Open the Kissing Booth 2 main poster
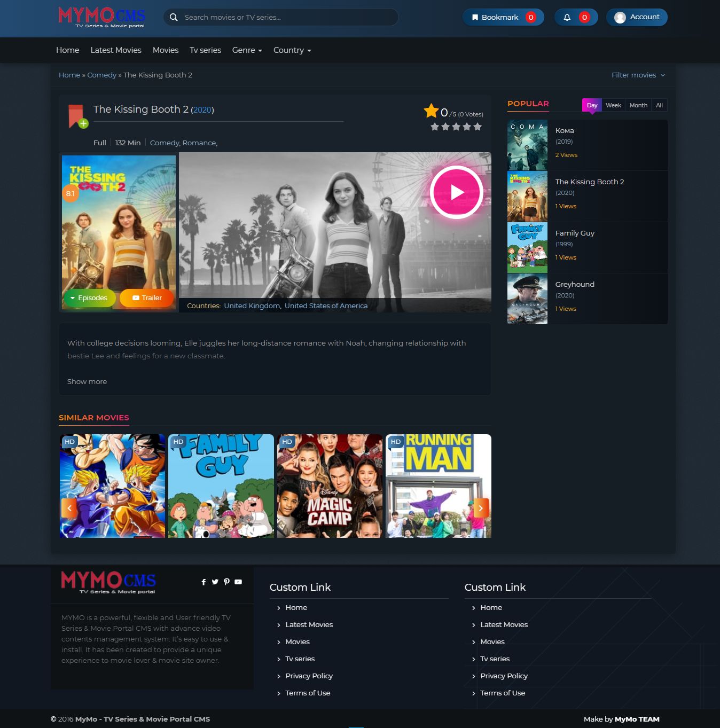This screenshot has height=728, width=720. click(x=119, y=232)
